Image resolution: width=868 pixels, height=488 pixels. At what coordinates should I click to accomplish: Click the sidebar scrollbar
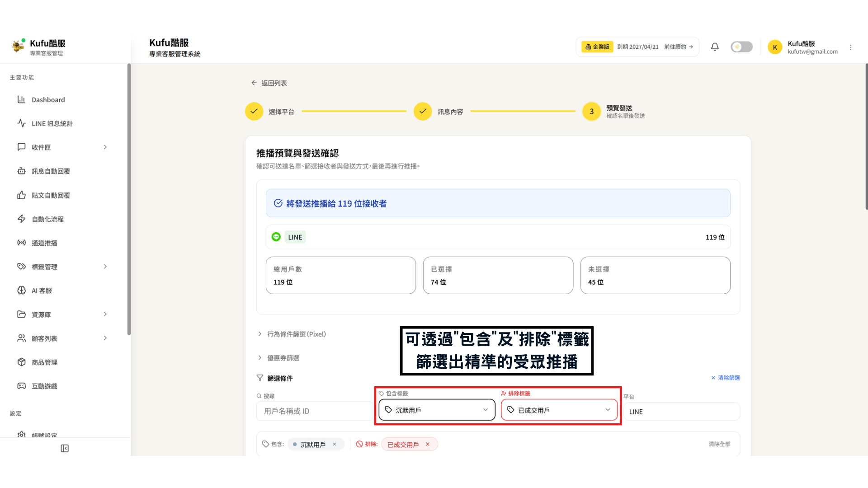(129, 199)
